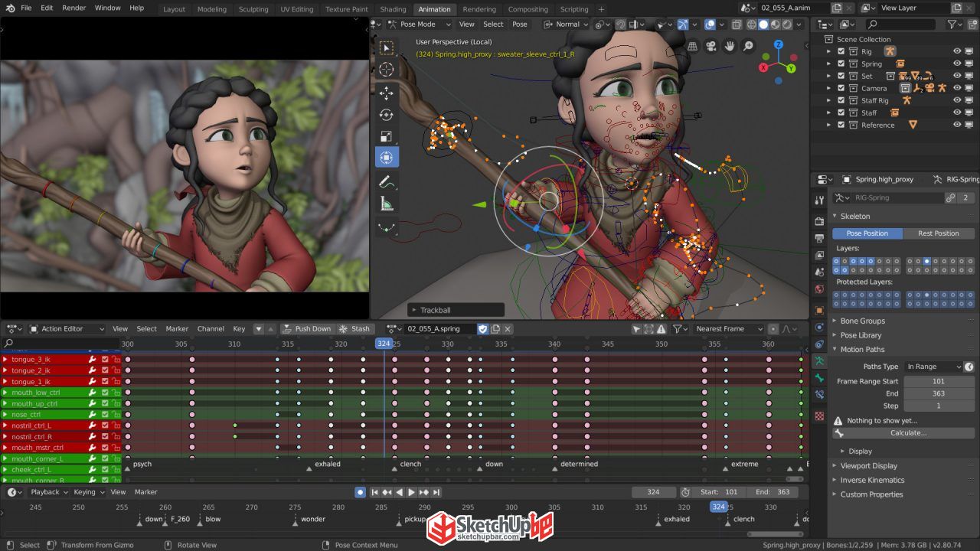Open the Render menu

(74, 8)
